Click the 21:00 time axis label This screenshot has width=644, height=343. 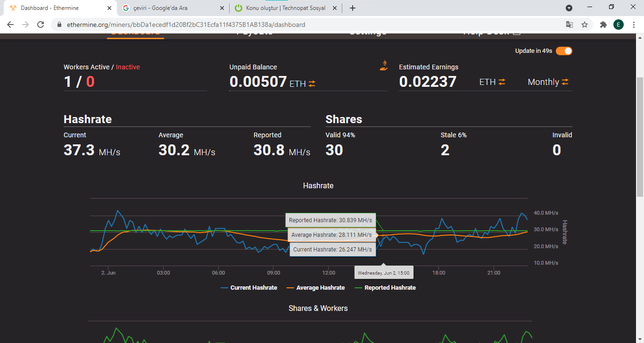coord(494,273)
